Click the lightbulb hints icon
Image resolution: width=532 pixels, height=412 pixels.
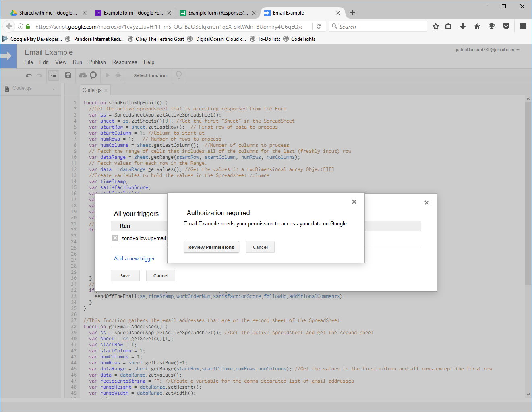pos(179,75)
